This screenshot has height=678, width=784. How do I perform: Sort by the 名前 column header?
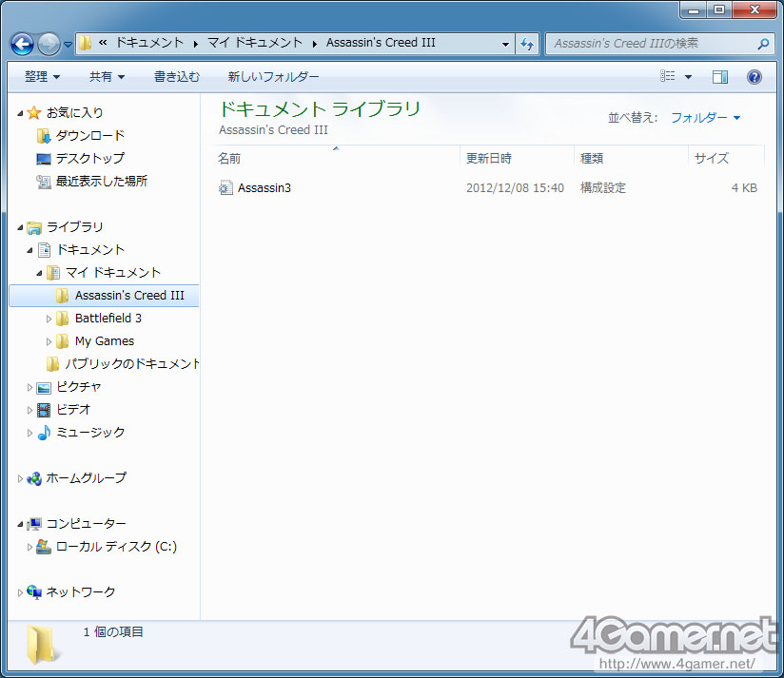(336, 159)
